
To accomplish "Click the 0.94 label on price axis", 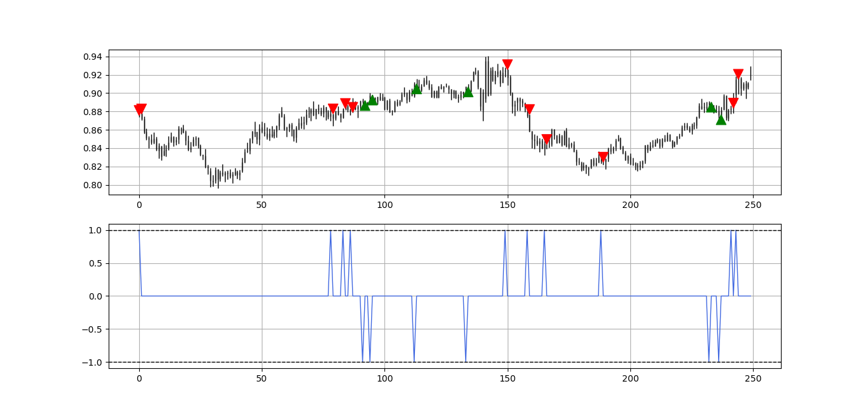I will pyautogui.click(x=94, y=57).
